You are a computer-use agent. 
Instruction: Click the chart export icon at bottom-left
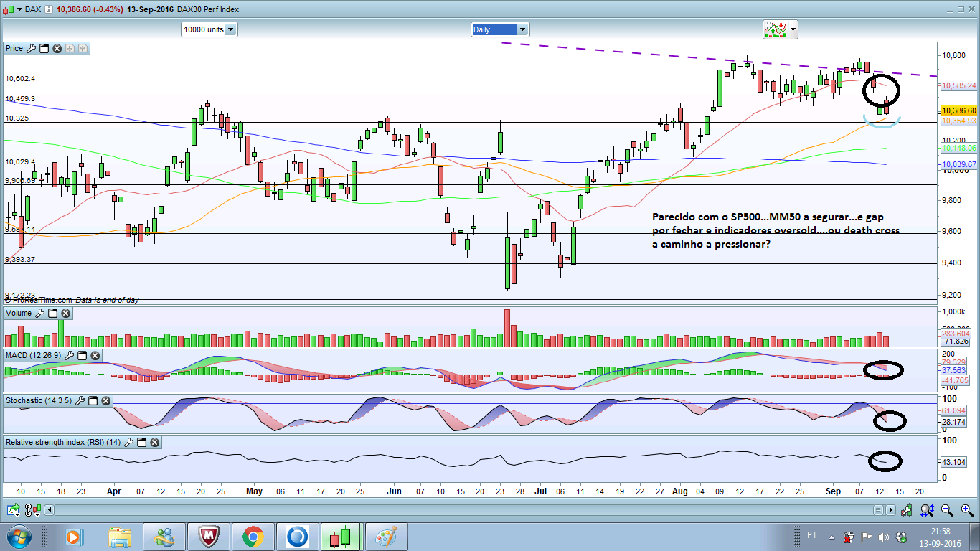14,509
